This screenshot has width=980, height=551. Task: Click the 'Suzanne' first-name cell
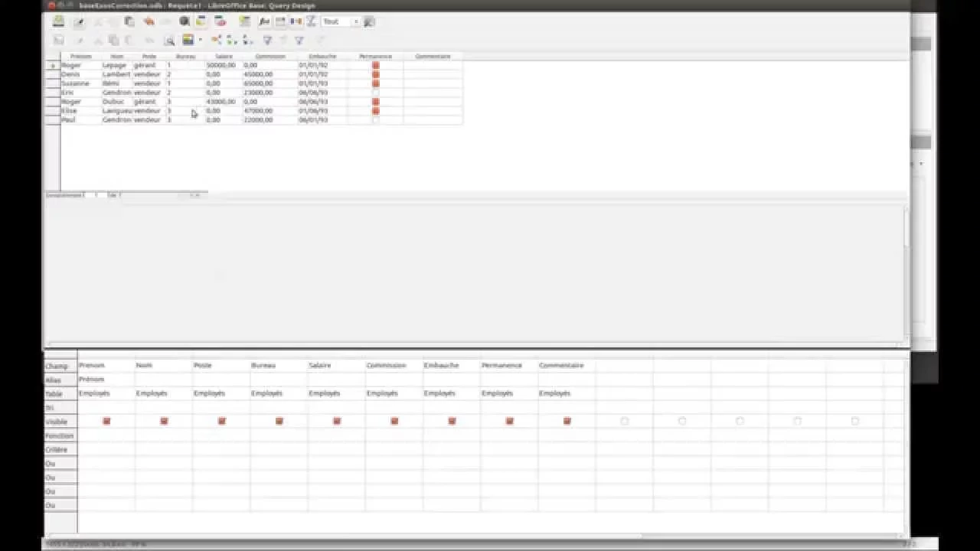click(x=80, y=83)
